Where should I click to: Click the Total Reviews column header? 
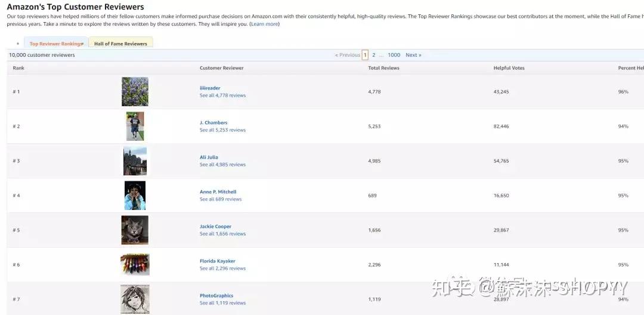click(x=383, y=68)
